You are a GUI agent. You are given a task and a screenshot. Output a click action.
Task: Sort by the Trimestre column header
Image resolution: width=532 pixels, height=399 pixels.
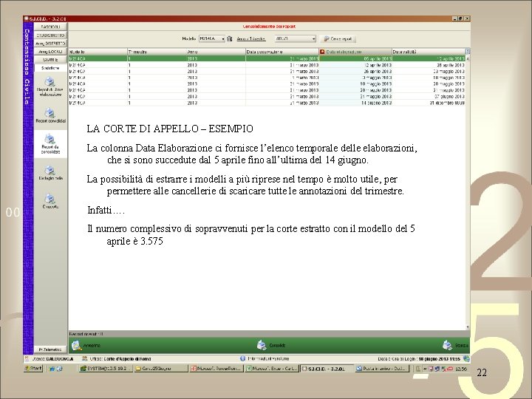tap(157, 52)
